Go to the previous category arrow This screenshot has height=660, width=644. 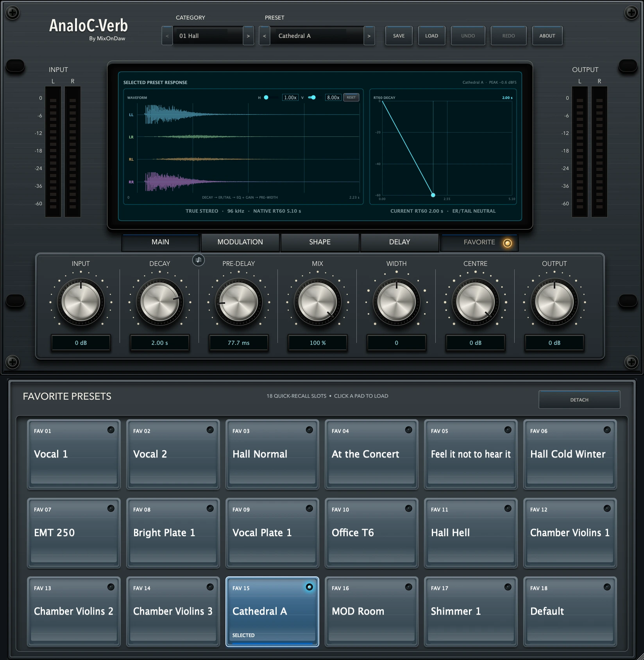pos(167,36)
